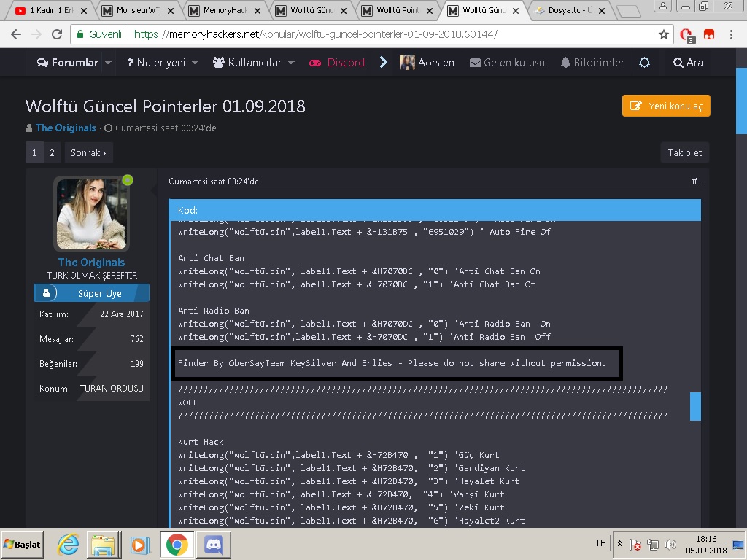Select page 1 of the thread
This screenshot has height=560, width=747.
click(x=34, y=153)
